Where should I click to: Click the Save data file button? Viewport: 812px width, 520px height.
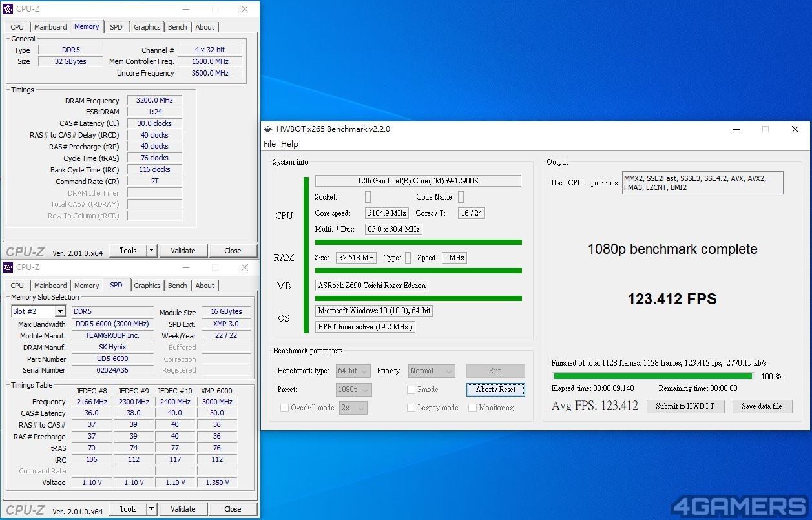click(762, 406)
